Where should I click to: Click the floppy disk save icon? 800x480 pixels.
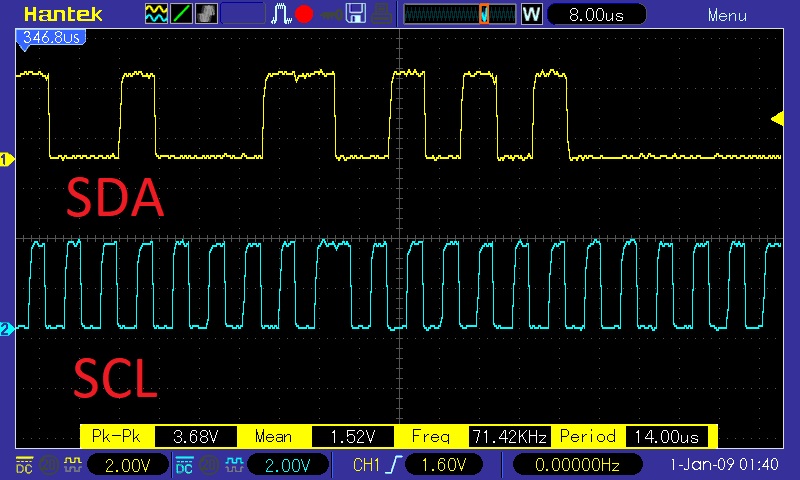click(x=356, y=14)
